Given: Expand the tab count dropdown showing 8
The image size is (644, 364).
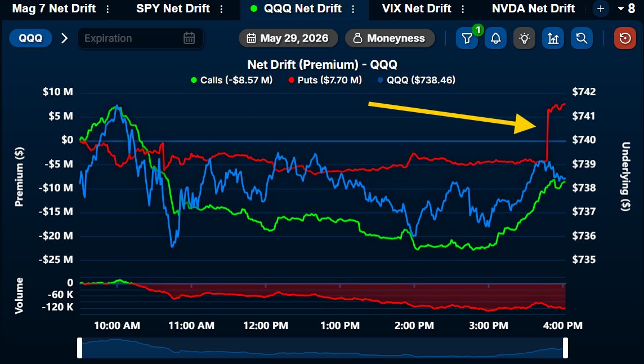Looking at the screenshot, I should click(627, 8).
